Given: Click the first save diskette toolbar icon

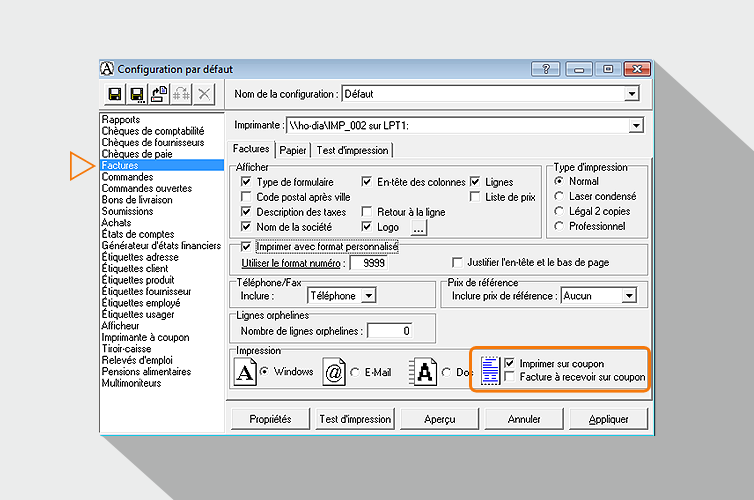Looking at the screenshot, I should 114,94.
